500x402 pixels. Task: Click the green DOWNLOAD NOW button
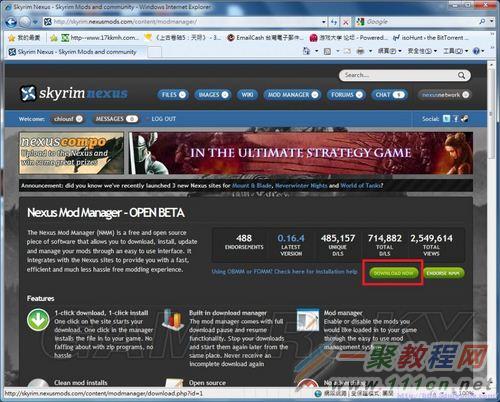394,273
